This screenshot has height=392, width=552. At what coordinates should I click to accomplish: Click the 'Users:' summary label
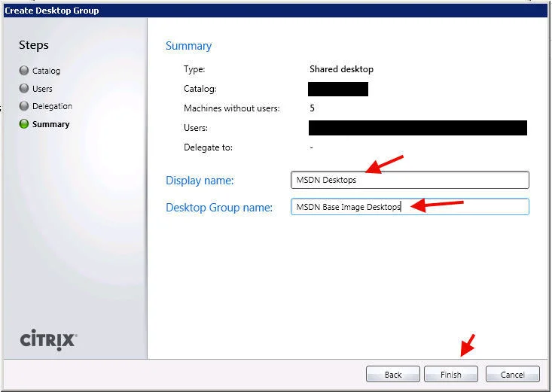196,128
